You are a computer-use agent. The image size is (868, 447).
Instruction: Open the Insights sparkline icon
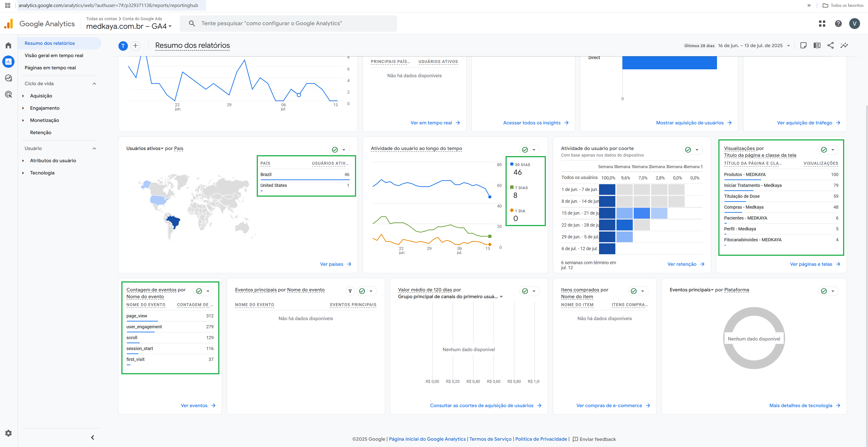click(844, 46)
